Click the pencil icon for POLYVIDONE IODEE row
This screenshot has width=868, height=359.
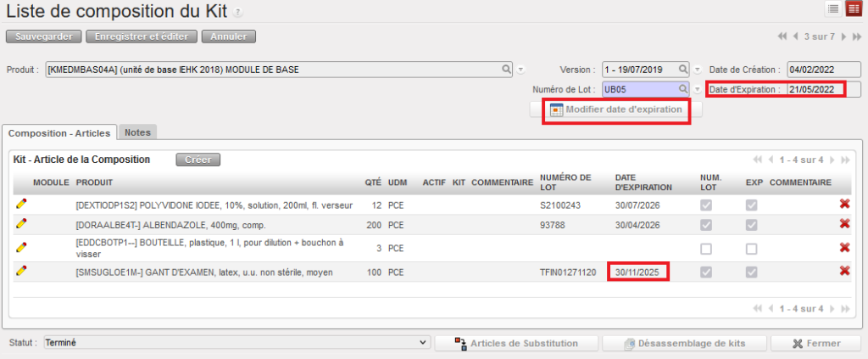[x=21, y=205]
